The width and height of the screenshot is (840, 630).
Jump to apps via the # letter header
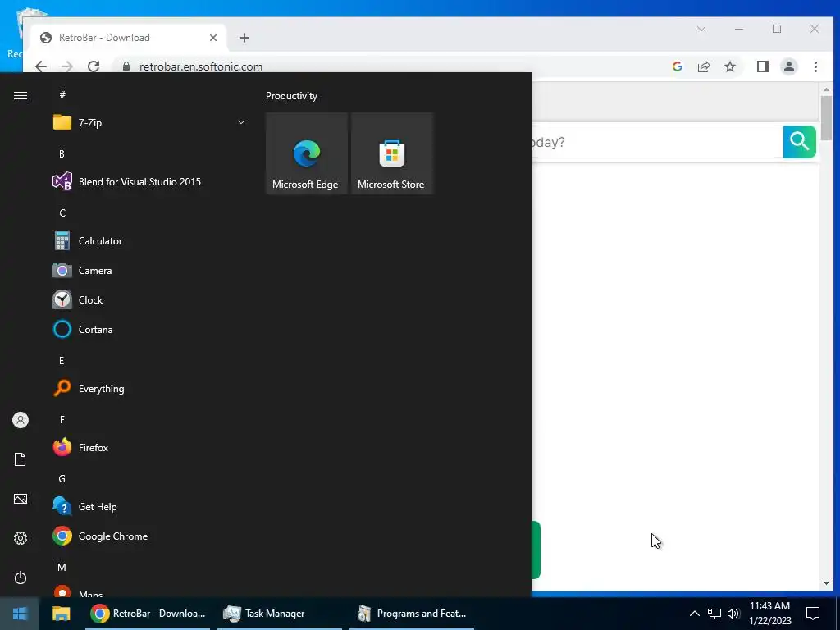point(62,94)
